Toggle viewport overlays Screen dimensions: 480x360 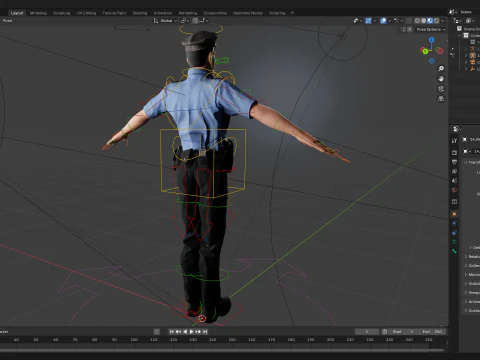(x=383, y=21)
